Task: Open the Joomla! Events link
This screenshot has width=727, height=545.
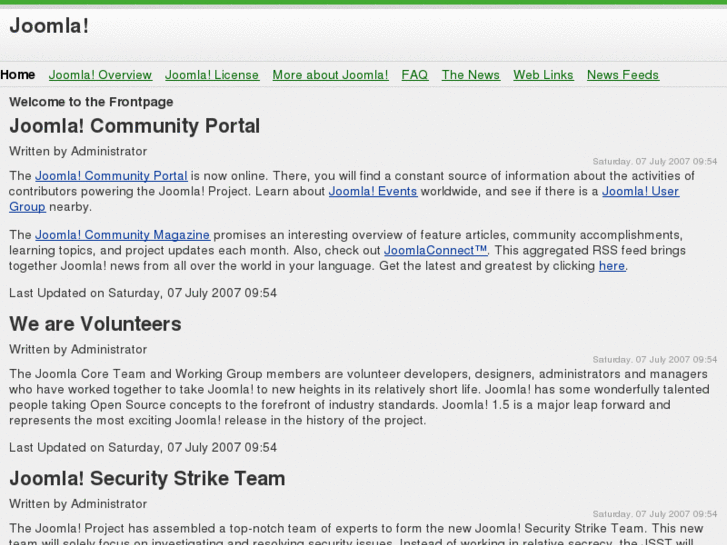Action: coord(373,191)
